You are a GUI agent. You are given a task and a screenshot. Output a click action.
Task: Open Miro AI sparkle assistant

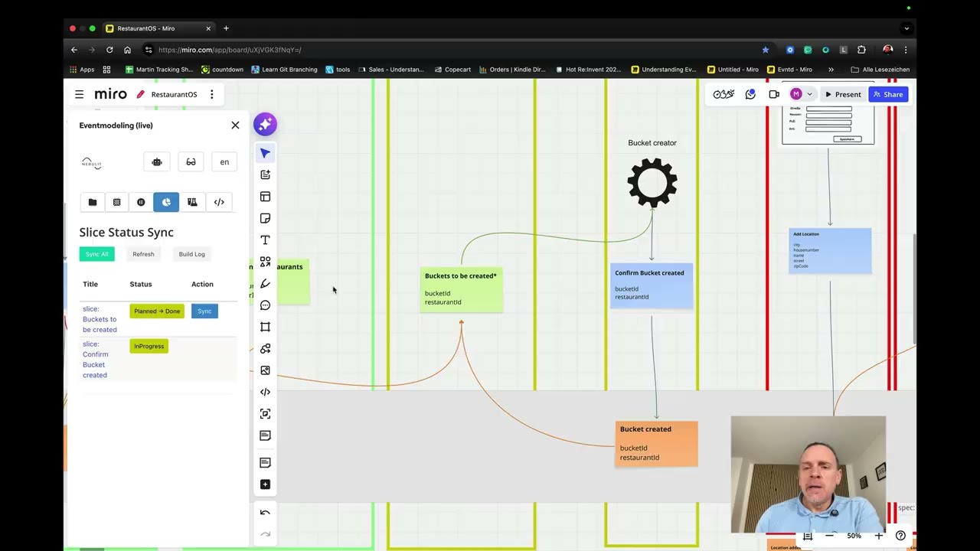pyautogui.click(x=265, y=124)
